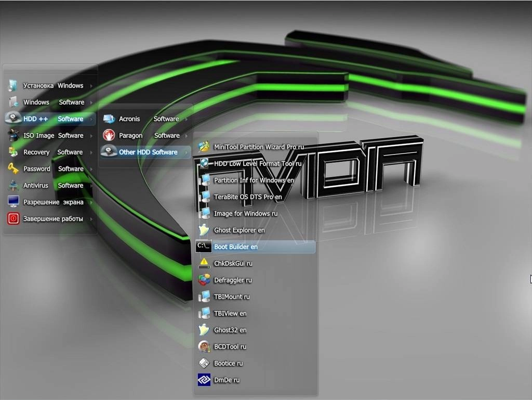The height and width of the screenshot is (400, 532).
Task: Expand the Acronis Software submenu arrow
Action: click(x=187, y=119)
